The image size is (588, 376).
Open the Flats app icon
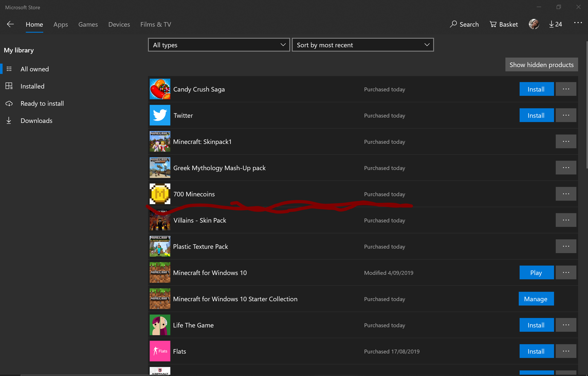[160, 351]
